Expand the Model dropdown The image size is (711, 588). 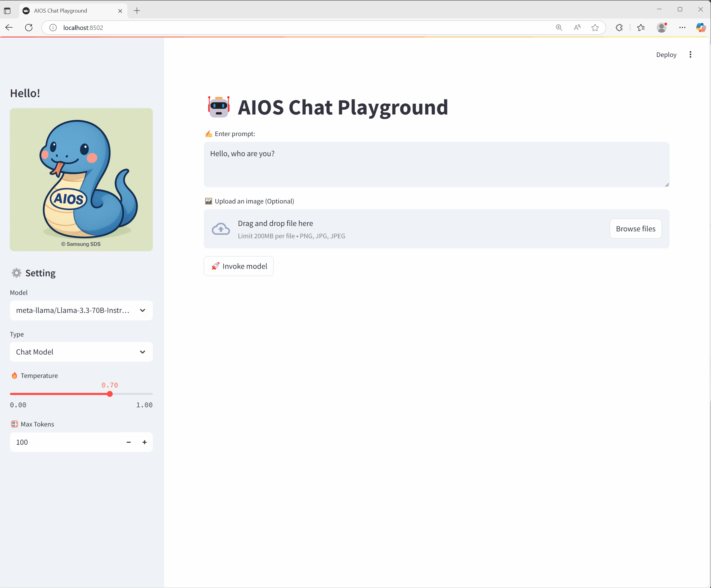[81, 310]
